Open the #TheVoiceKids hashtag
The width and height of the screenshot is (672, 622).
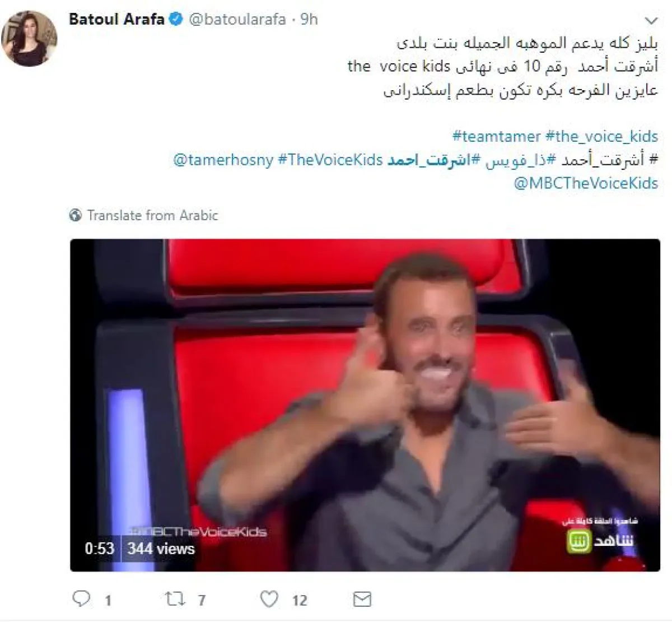point(330,160)
